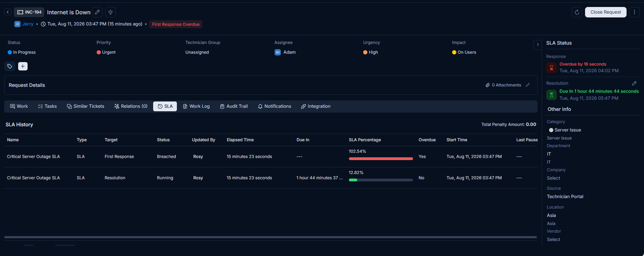Click the red Response hourglass icon

[552, 68]
